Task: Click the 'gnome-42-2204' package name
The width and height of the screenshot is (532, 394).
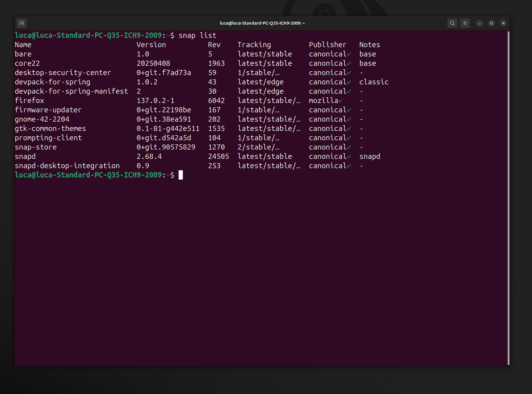Action: [42, 119]
